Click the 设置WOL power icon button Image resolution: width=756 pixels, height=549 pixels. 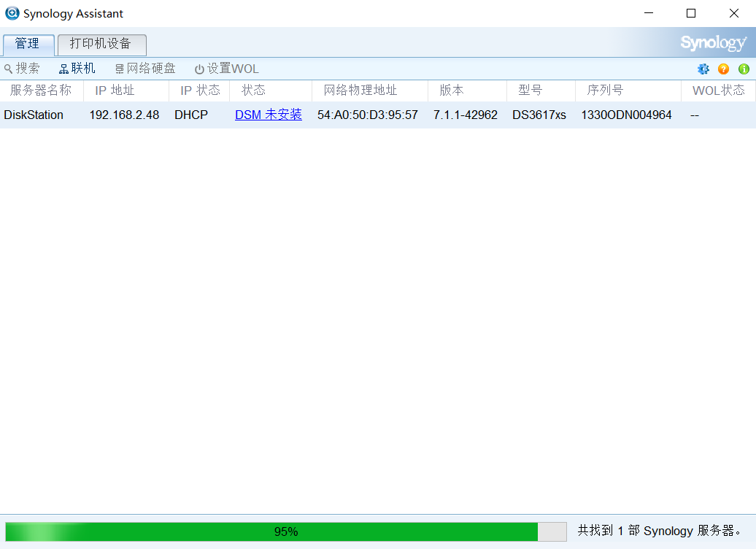point(199,69)
